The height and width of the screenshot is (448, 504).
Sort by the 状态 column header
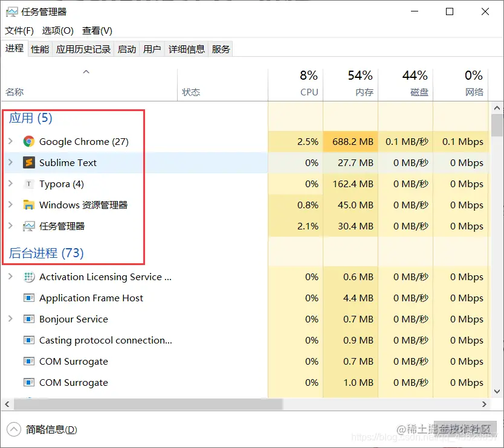click(x=222, y=85)
